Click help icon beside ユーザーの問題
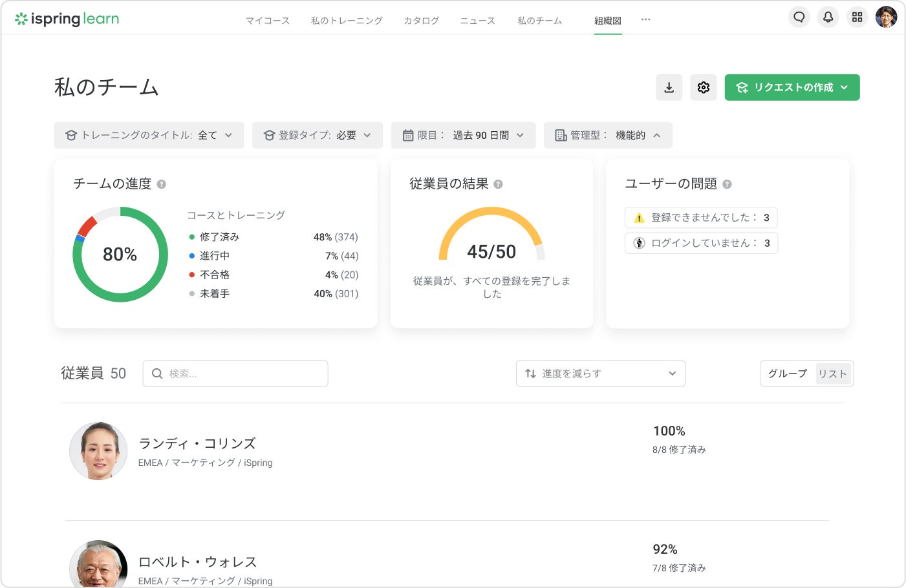This screenshot has width=906, height=588. [x=727, y=184]
